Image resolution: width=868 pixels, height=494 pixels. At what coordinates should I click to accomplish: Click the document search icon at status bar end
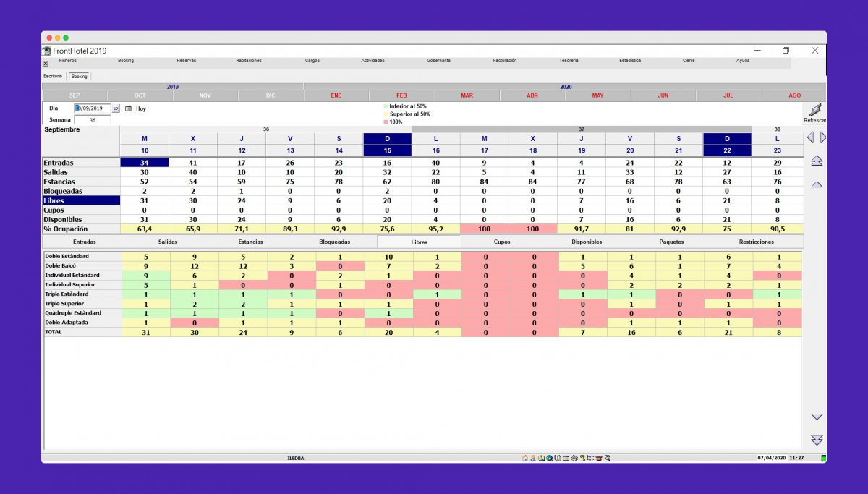pyautogui.click(x=608, y=459)
